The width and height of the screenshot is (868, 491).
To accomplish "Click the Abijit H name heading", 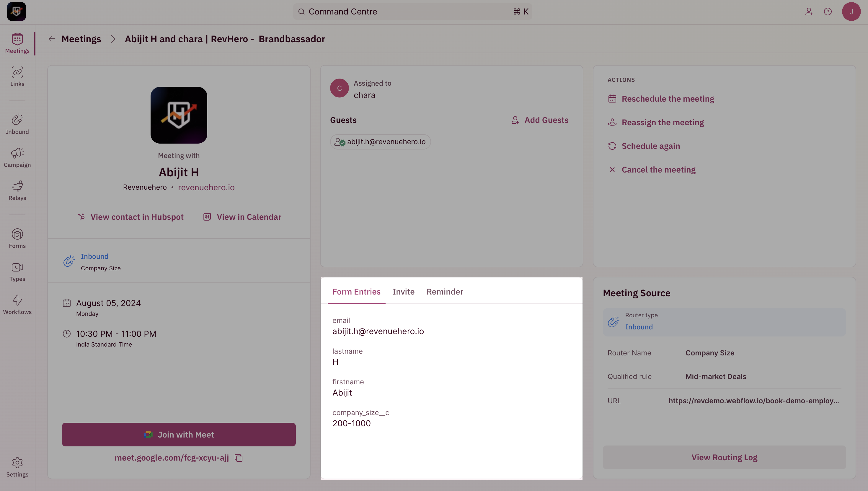I will point(179,172).
